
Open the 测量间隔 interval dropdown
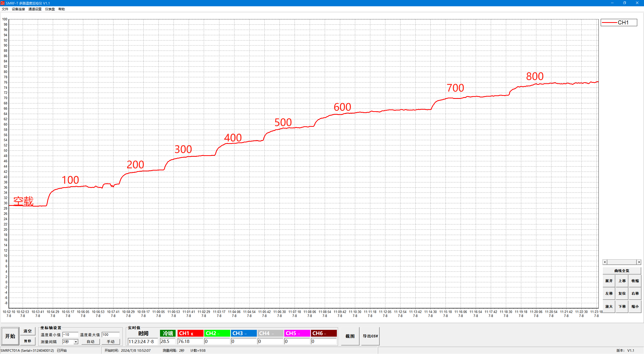pos(76,342)
